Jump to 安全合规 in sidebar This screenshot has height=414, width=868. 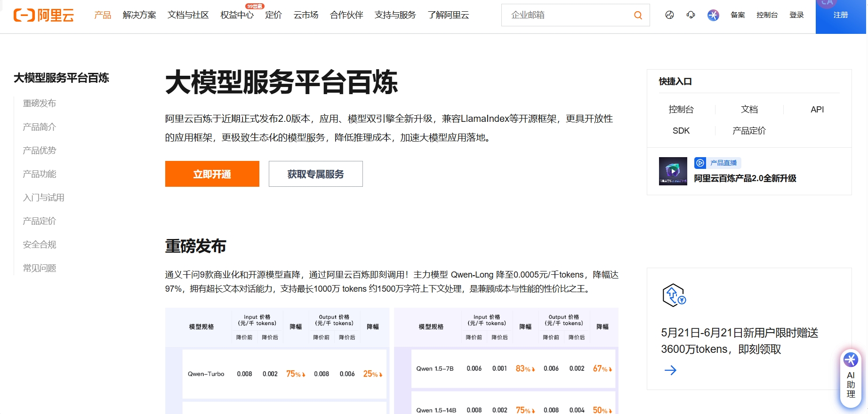point(40,244)
